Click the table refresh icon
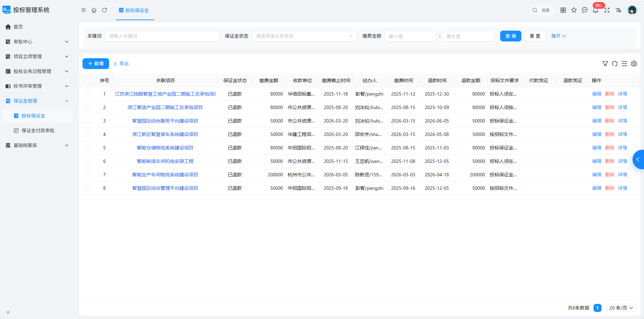This screenshot has width=644, height=319. (615, 64)
